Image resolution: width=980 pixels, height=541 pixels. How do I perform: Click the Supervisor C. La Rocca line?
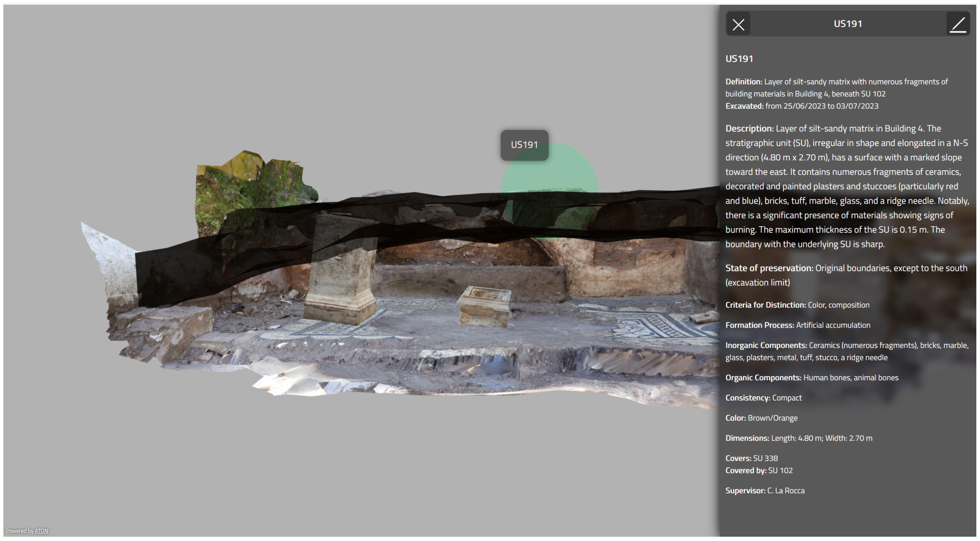click(765, 491)
